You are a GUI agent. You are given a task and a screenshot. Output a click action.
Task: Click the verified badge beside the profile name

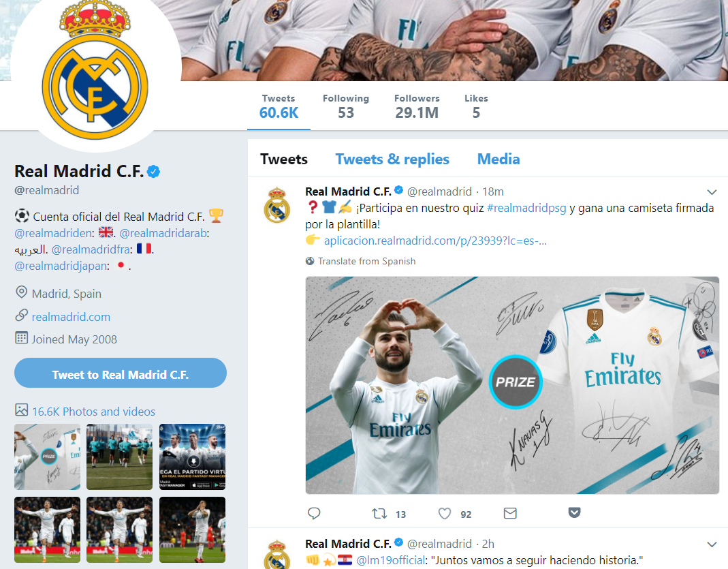click(x=154, y=172)
